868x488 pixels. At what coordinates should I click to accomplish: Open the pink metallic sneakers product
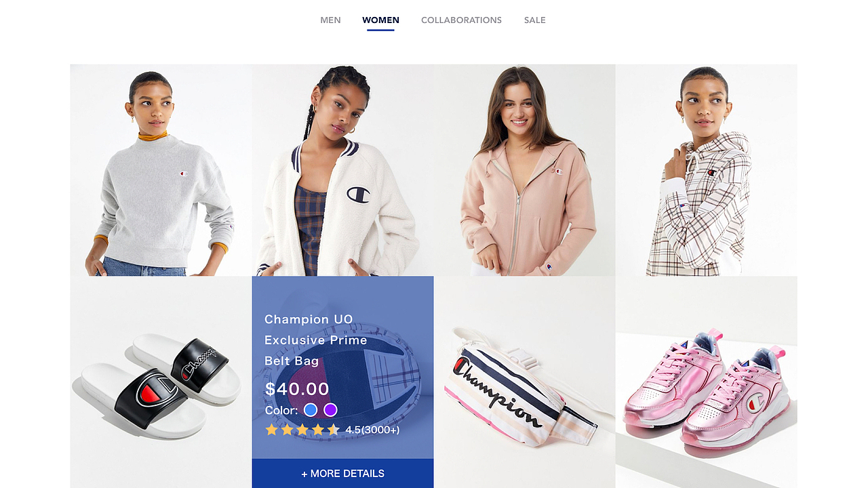[707, 382]
